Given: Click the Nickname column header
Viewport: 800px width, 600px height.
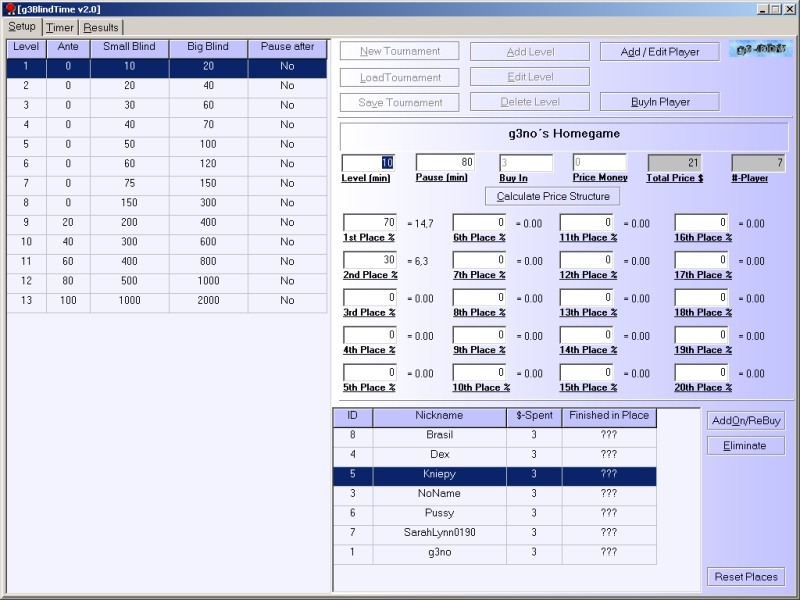Looking at the screenshot, I should tap(439, 417).
